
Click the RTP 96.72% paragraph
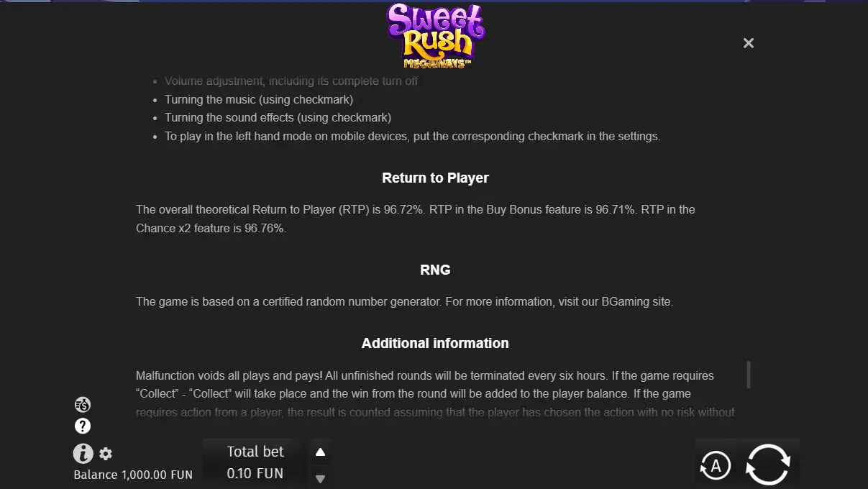(416, 219)
